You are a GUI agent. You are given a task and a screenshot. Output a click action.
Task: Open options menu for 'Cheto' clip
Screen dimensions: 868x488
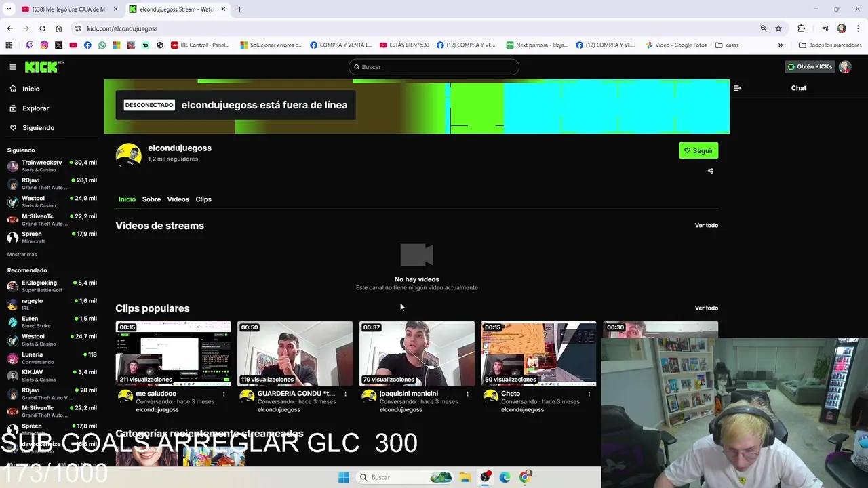(589, 394)
